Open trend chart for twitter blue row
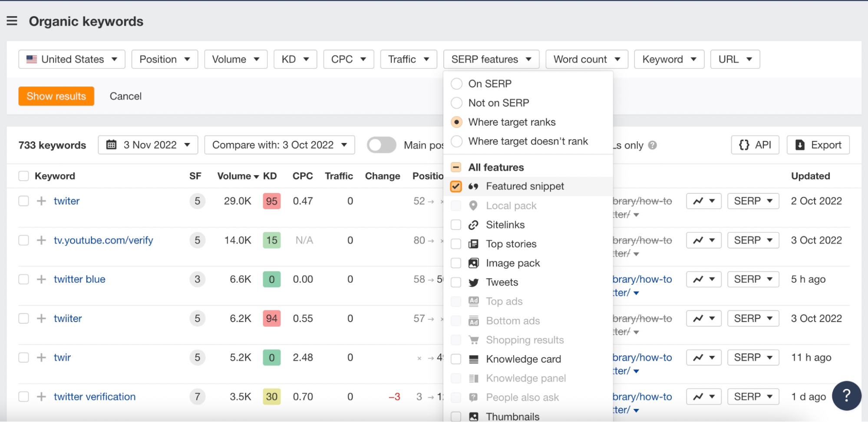 coord(703,279)
